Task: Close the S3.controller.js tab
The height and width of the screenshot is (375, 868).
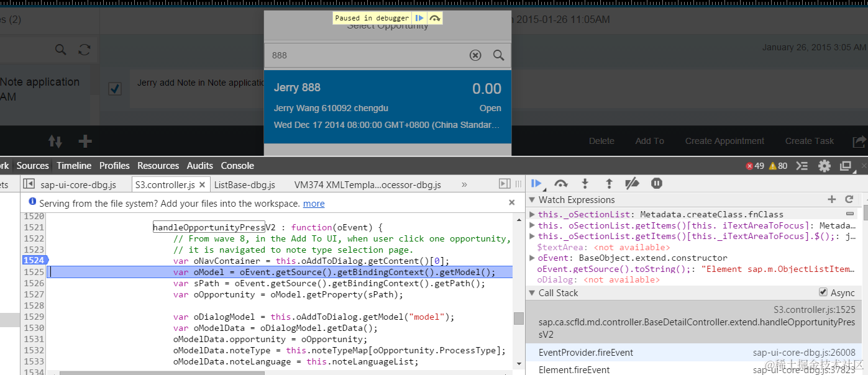Action: point(203,184)
